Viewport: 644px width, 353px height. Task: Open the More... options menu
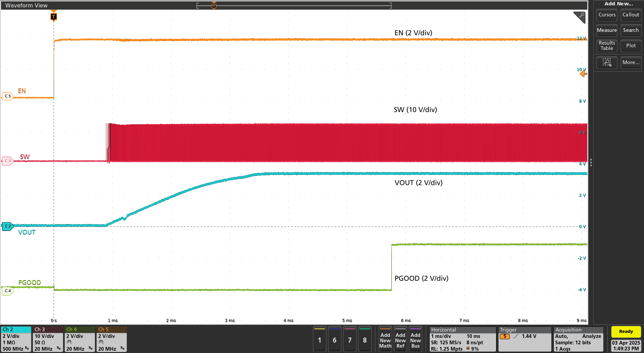click(x=631, y=62)
